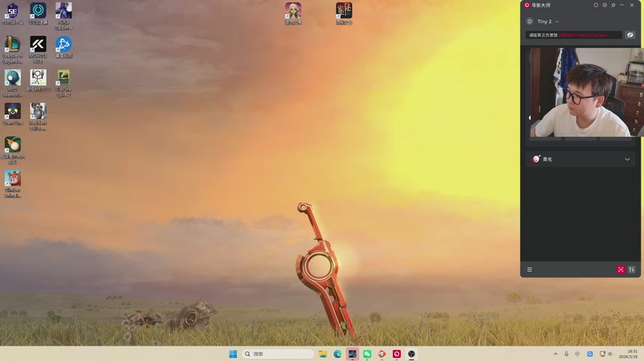
Task: Open the green ball game desktop shortcut
Action: 13,150
